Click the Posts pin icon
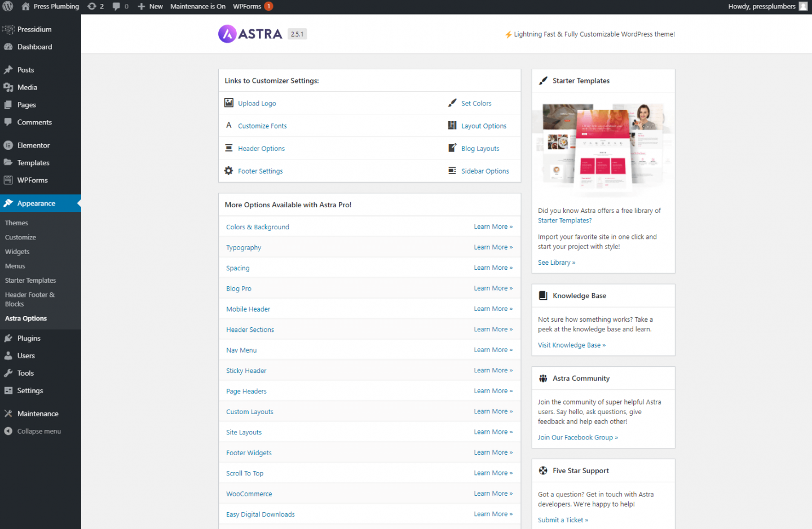This screenshot has height=529, width=812. (x=8, y=70)
